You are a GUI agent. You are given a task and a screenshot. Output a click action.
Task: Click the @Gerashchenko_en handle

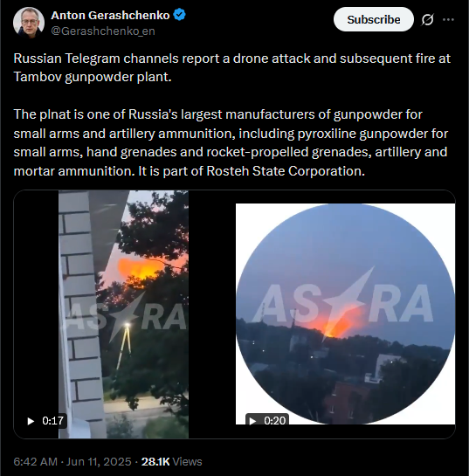click(x=103, y=31)
